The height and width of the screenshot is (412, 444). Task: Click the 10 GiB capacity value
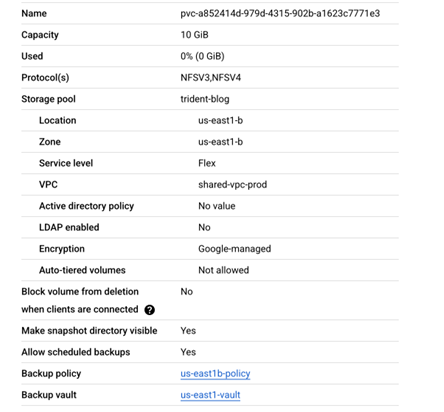coord(194,35)
